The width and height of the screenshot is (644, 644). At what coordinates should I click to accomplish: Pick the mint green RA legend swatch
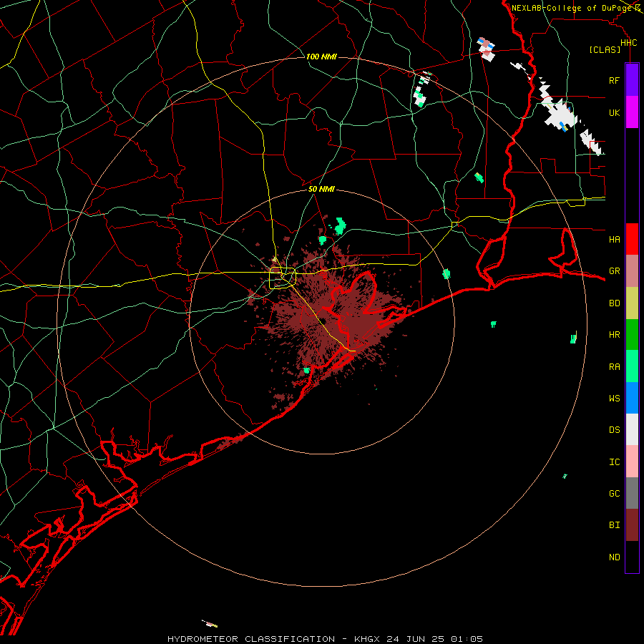point(632,366)
